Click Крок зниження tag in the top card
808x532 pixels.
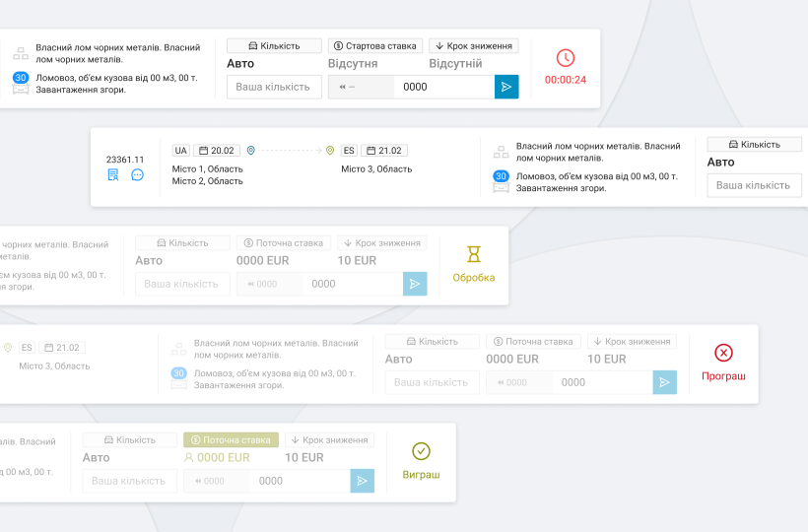473,46
